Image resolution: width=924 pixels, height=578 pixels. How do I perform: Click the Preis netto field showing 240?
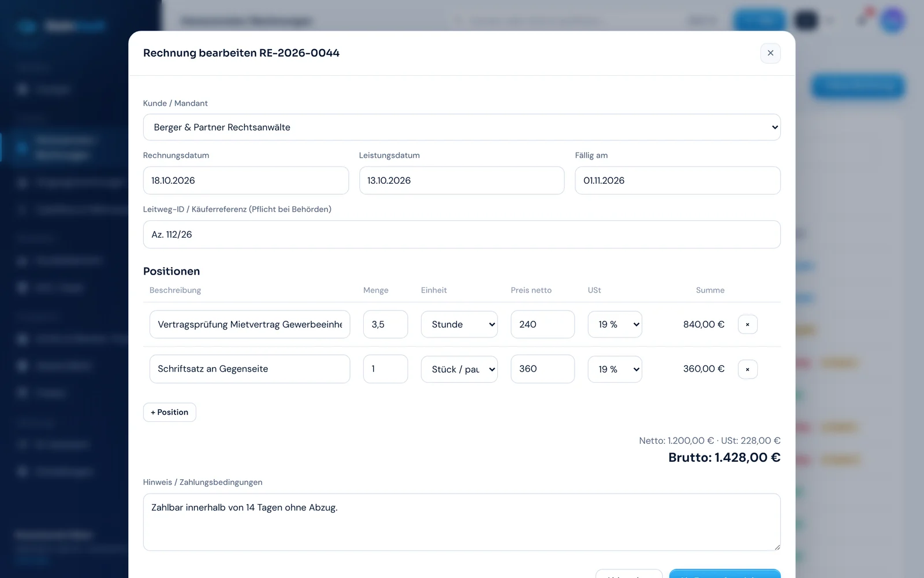point(543,324)
